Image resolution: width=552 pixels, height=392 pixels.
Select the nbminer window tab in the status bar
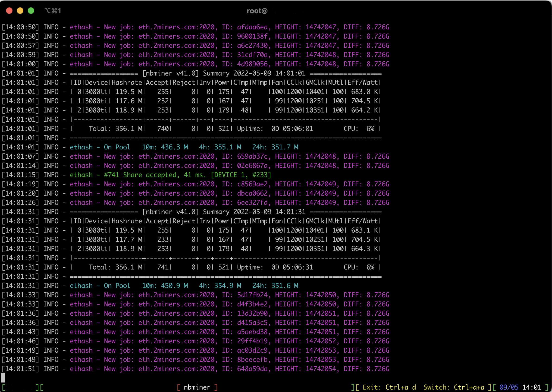(197, 387)
